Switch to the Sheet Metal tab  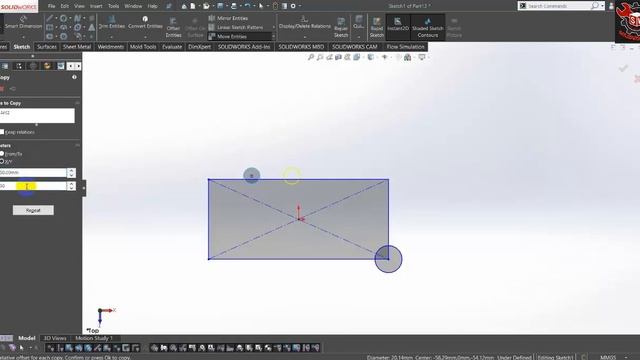76,47
